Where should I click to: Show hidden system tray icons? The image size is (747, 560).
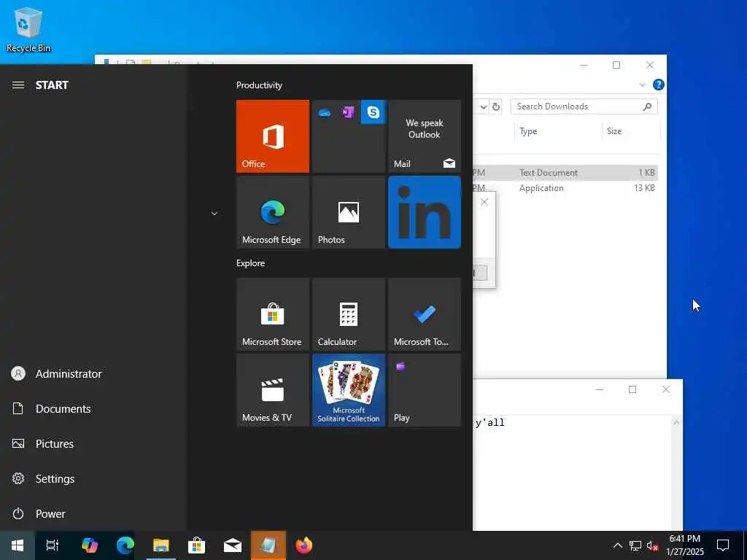(x=617, y=545)
